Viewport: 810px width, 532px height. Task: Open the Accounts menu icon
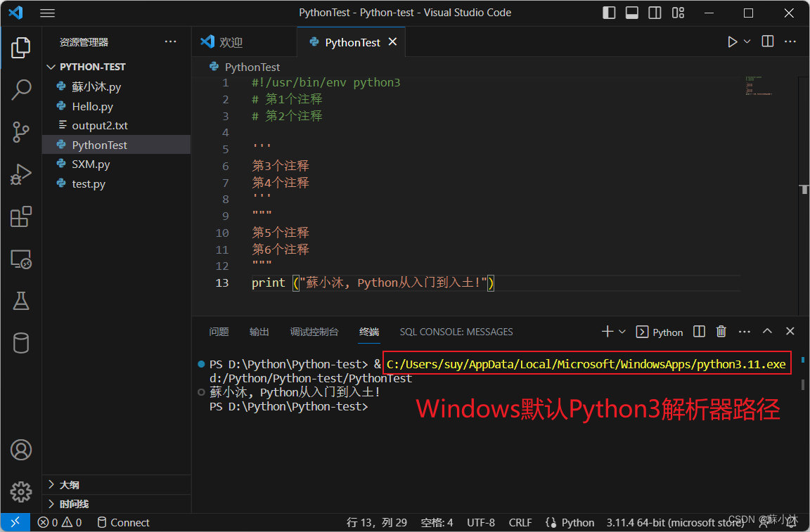click(x=20, y=450)
